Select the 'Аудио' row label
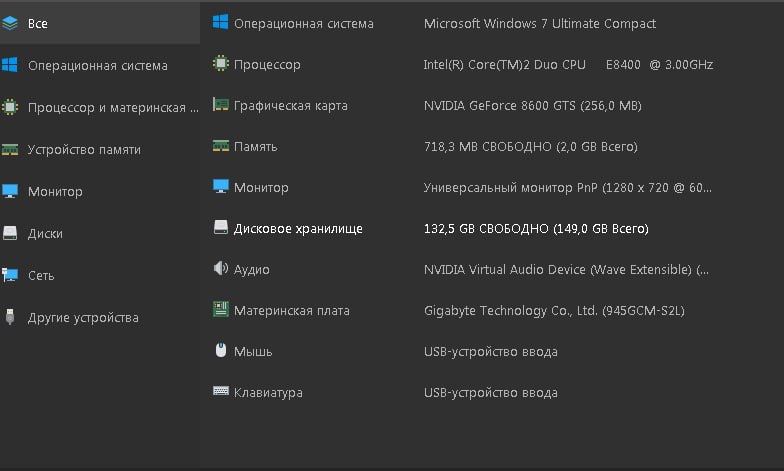Viewport: 784px width, 471px height. pos(252,270)
